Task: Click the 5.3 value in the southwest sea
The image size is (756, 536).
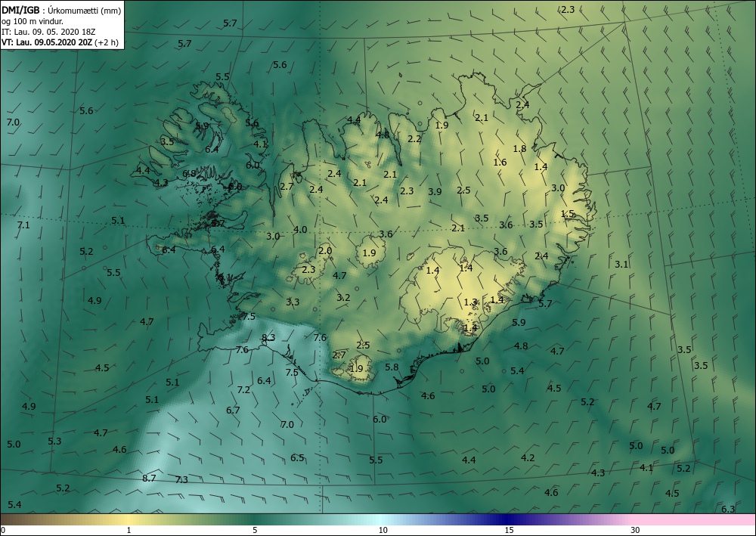Action: 54,441
